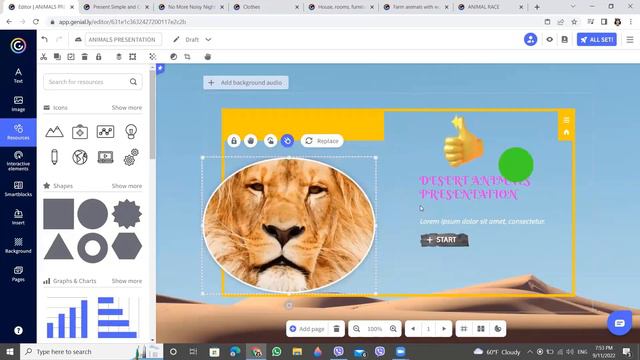Redo the last undone action
The width and height of the screenshot is (640, 360).
coord(59,40)
